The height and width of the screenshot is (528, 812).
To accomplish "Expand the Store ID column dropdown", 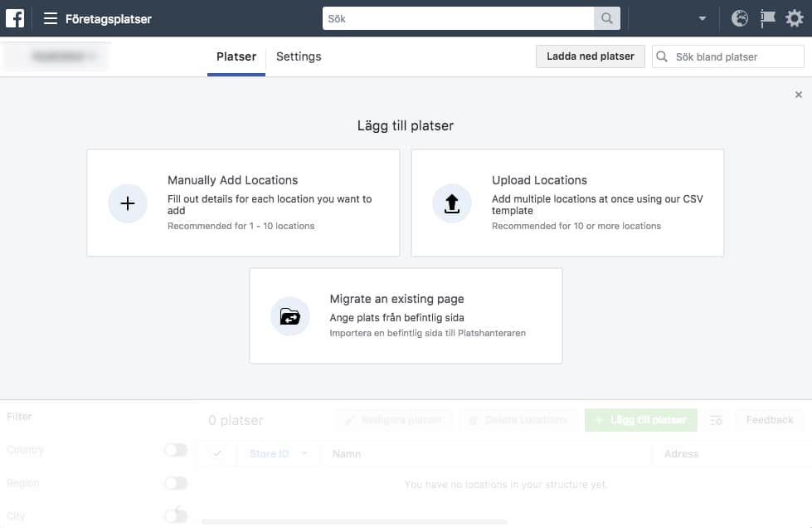I will [304, 454].
